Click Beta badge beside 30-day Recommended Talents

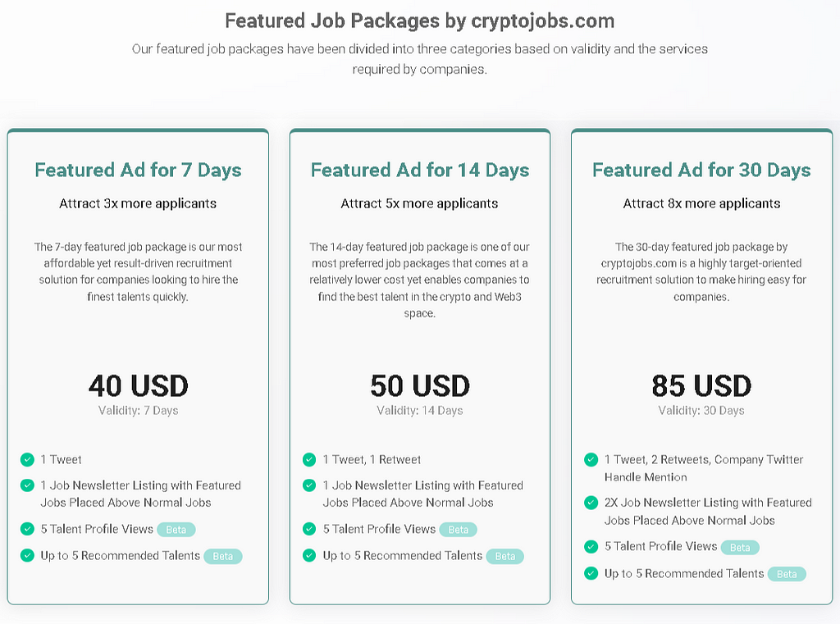[787, 574]
